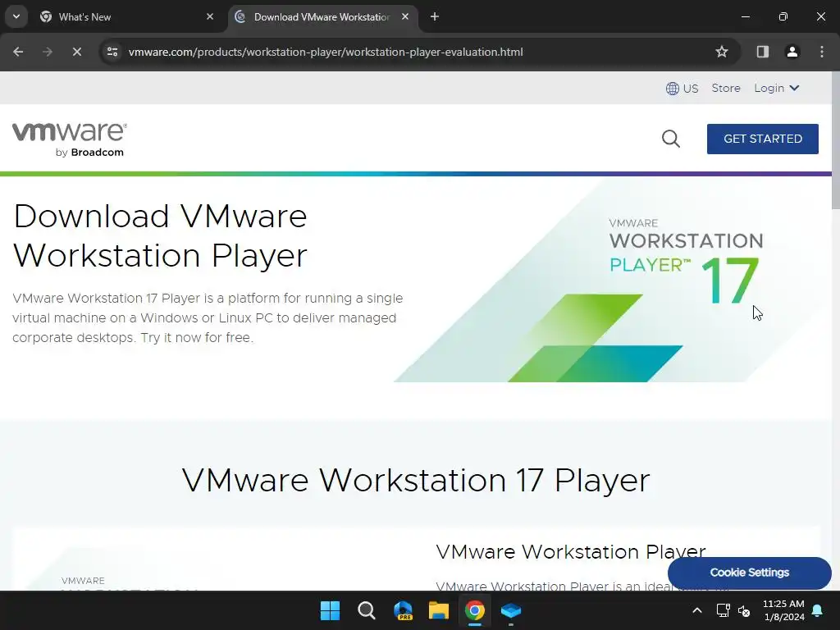Stop loading the page
This screenshot has height=630, width=840.
[x=77, y=52]
